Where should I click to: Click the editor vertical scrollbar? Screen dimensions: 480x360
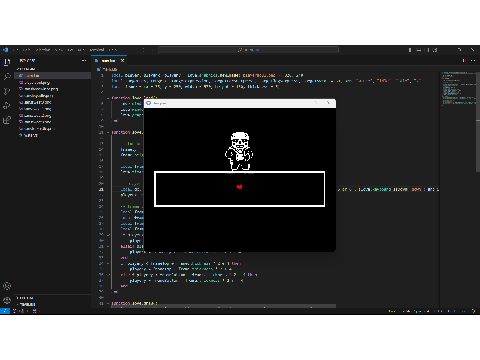[x=478, y=122]
